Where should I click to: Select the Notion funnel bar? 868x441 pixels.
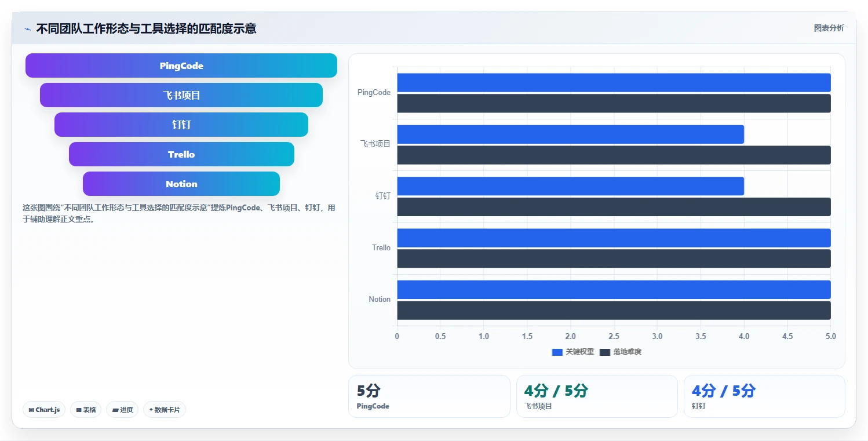181,184
